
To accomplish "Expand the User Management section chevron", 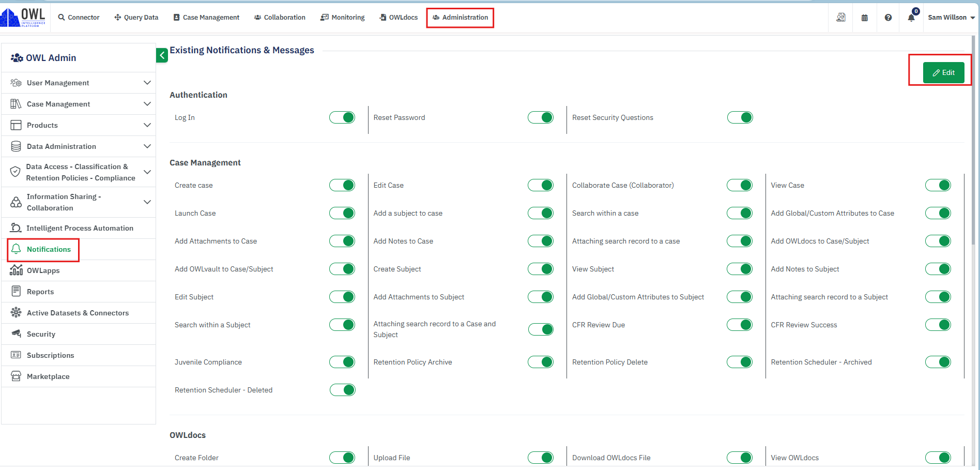I will 147,83.
